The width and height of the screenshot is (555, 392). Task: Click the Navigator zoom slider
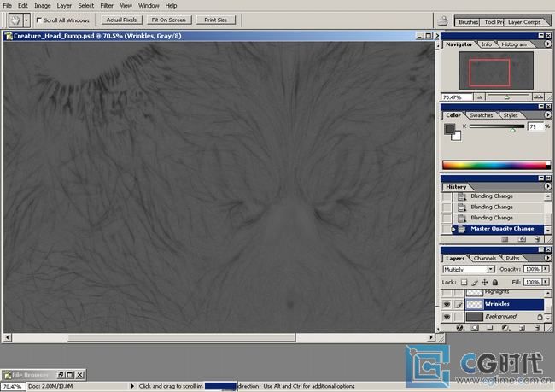508,97
